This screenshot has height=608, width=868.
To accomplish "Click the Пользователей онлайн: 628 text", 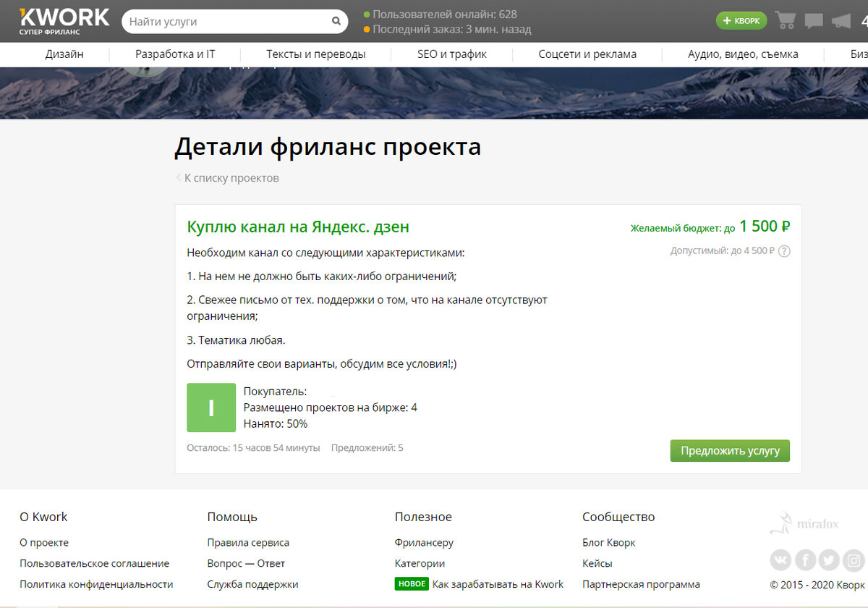I will point(445,14).
